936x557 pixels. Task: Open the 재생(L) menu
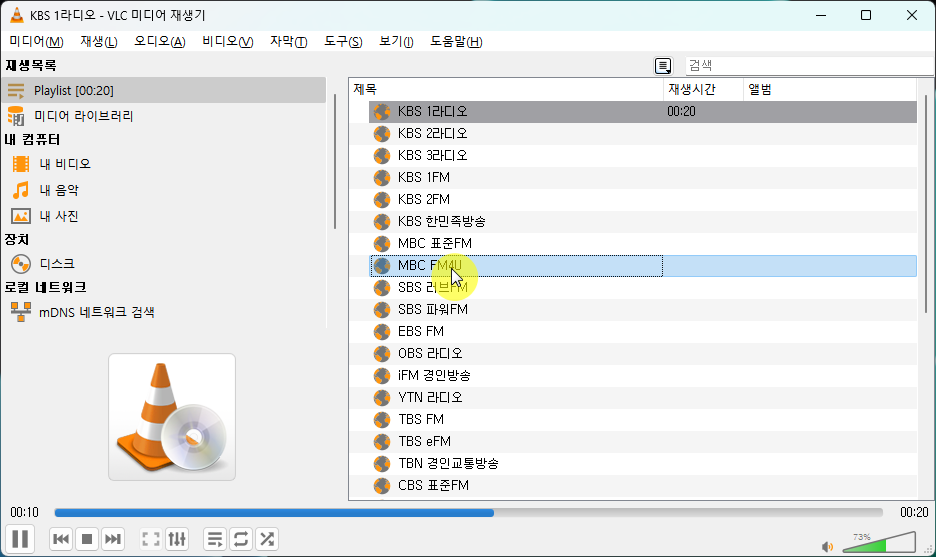click(98, 41)
